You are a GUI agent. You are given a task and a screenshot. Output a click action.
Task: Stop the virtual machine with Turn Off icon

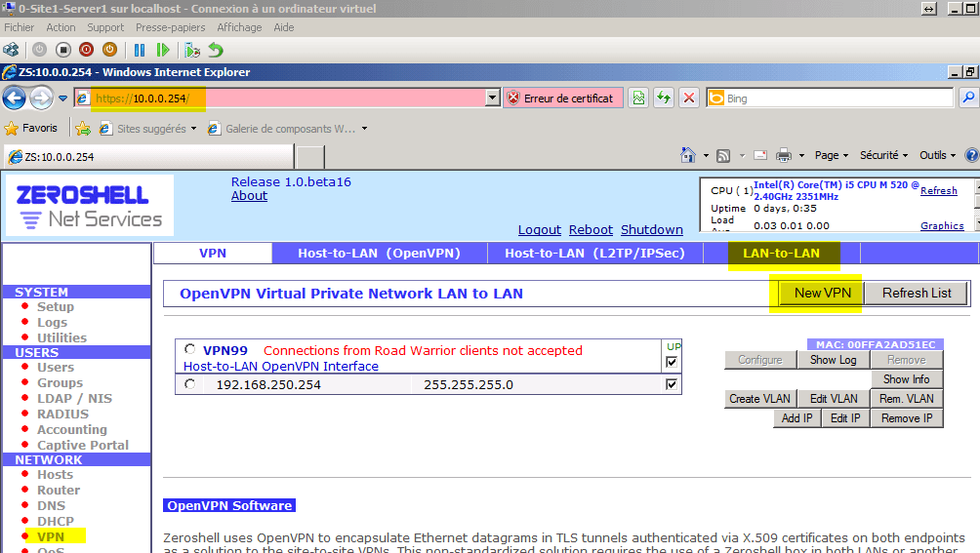pos(63,50)
